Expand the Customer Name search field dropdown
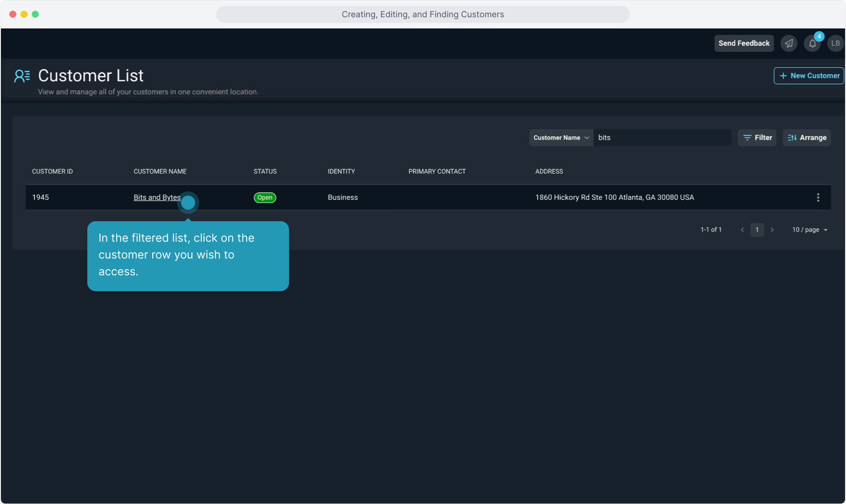This screenshot has height=504, width=846. (x=561, y=138)
